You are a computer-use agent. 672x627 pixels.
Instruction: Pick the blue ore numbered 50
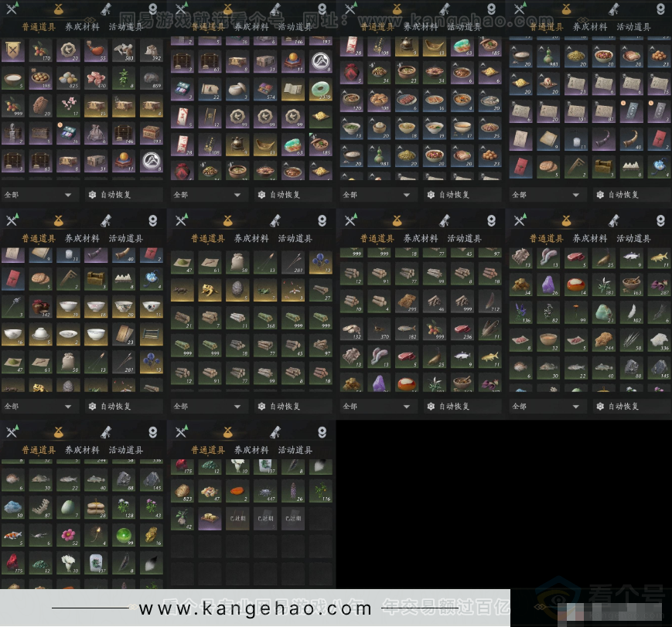coord(13,507)
